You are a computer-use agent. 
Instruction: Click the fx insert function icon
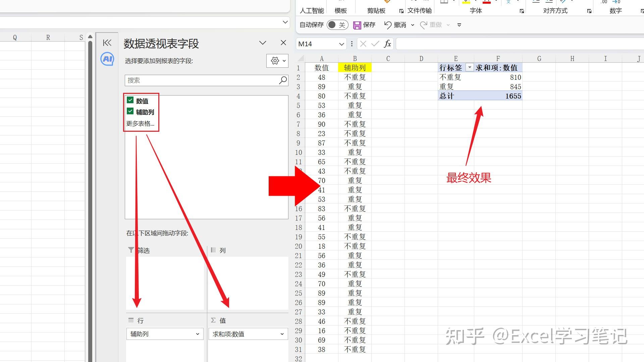387,44
